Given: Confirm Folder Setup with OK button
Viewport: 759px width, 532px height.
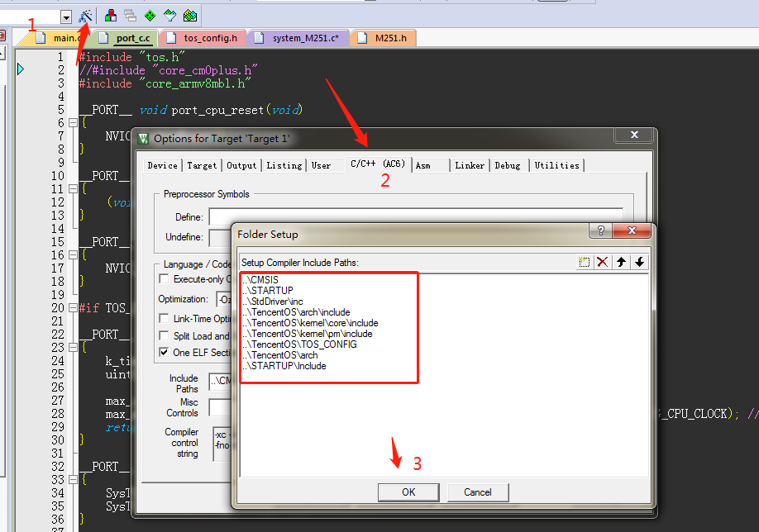Looking at the screenshot, I should coord(408,492).
